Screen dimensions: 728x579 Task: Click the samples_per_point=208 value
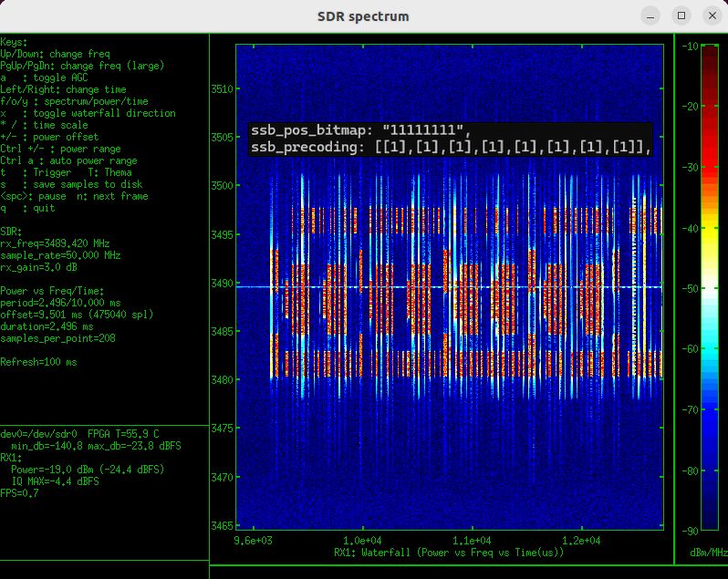pos(57,338)
